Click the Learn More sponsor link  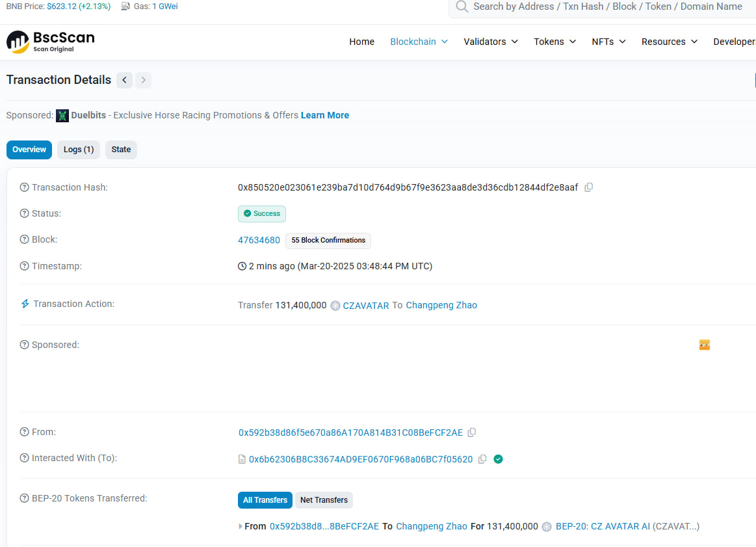tap(325, 115)
